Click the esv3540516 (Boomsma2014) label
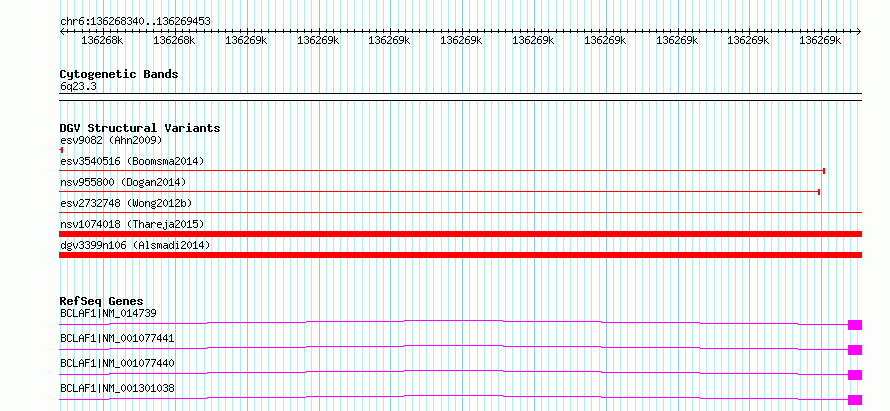Screen dimensions: 890x411 click(x=132, y=161)
